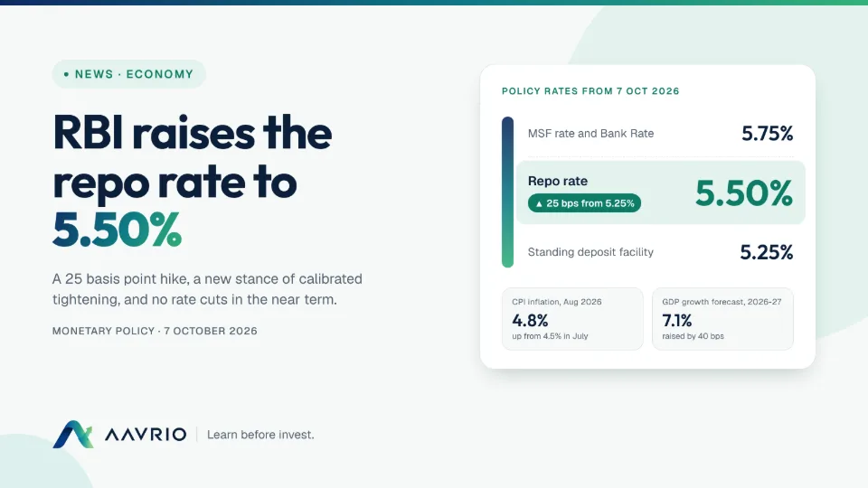Click the Monetary Policy · 7 October 2026 dateline
Image resolution: width=868 pixels, height=488 pixels.
pyautogui.click(x=155, y=331)
